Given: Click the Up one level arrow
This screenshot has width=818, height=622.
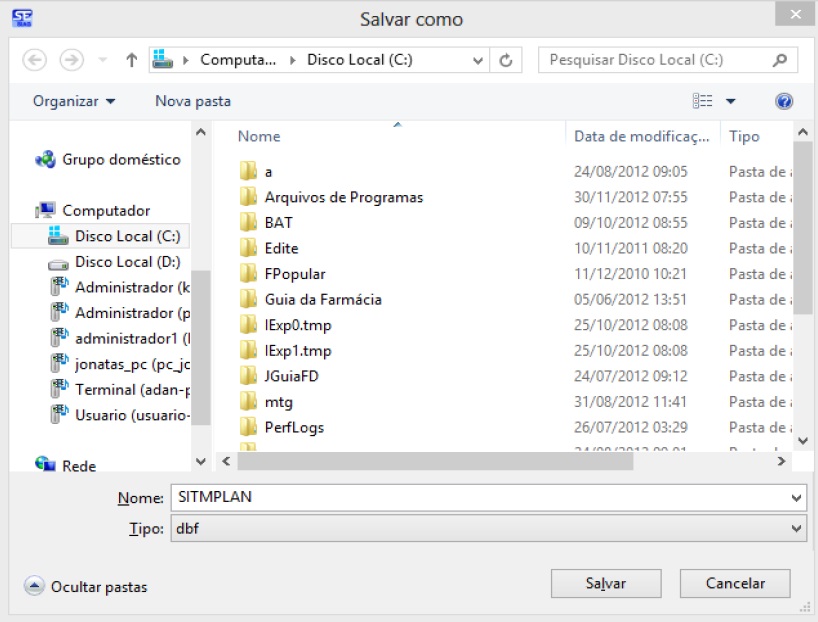Looking at the screenshot, I should click(x=131, y=60).
